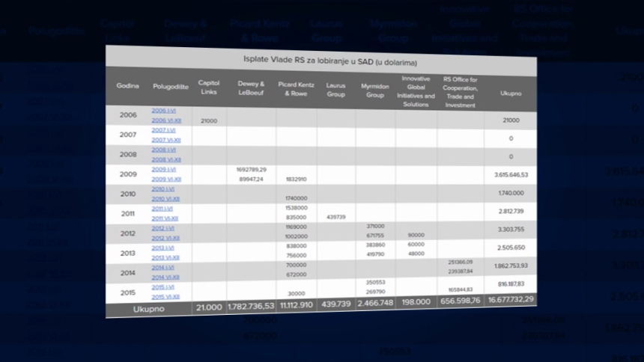Viewport: 644px width, 362px height.
Task: Click the "Ukupno" label in the bottom row
Action: (x=149, y=309)
